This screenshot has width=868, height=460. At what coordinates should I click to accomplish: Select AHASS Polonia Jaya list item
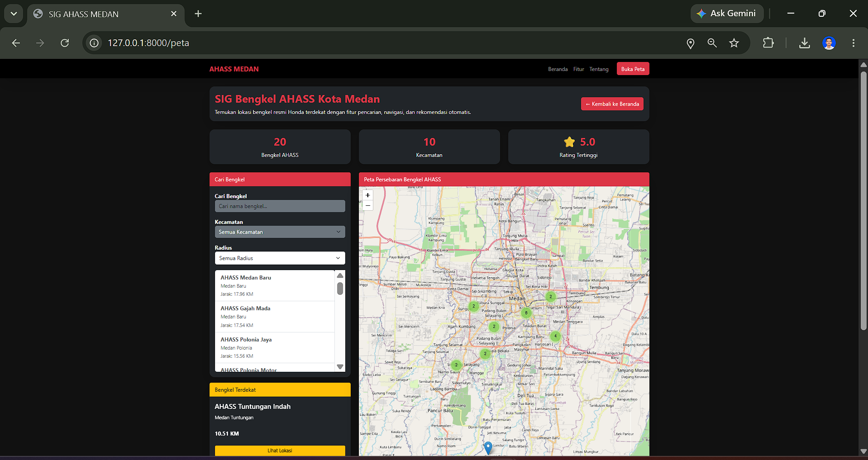pyautogui.click(x=275, y=348)
